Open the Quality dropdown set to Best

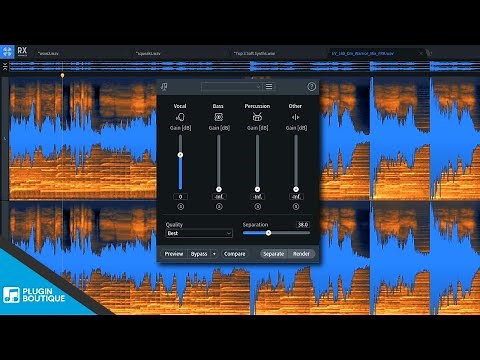click(x=199, y=233)
